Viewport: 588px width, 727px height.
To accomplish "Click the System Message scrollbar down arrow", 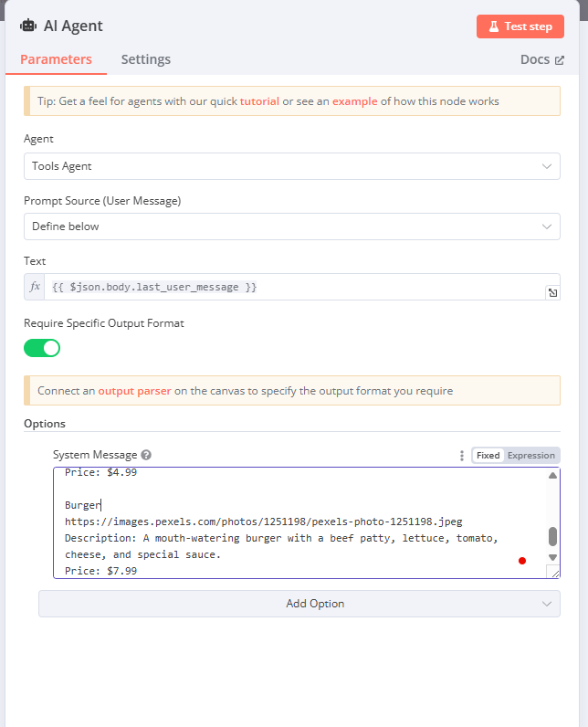I will [x=552, y=557].
